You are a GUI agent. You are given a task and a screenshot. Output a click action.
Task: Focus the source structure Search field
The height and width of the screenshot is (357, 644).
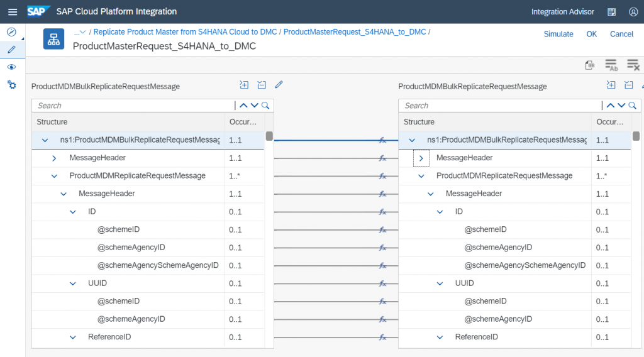coord(133,106)
